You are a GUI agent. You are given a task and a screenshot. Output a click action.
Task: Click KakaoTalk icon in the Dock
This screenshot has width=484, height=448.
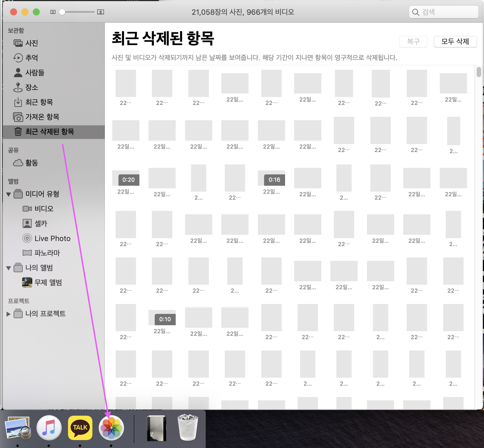coord(80,428)
